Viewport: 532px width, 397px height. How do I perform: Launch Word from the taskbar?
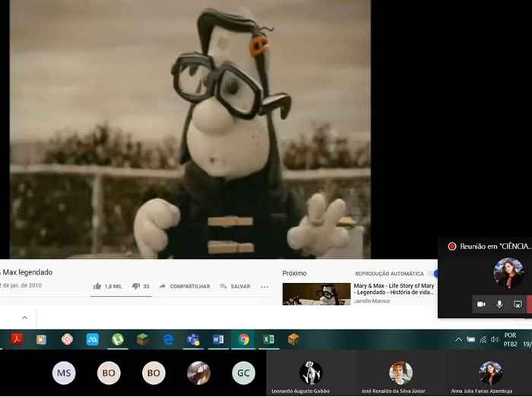pos(218,339)
